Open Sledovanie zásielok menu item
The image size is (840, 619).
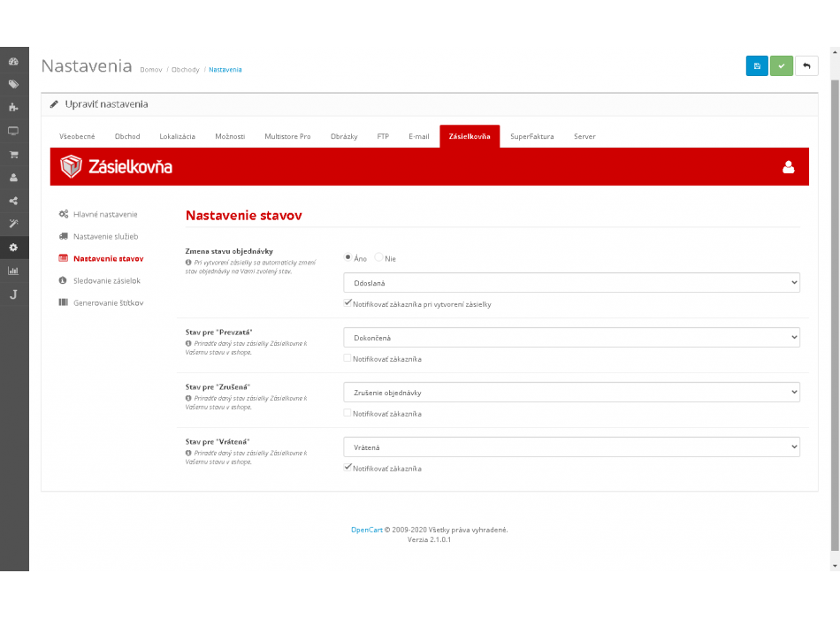click(x=100, y=281)
